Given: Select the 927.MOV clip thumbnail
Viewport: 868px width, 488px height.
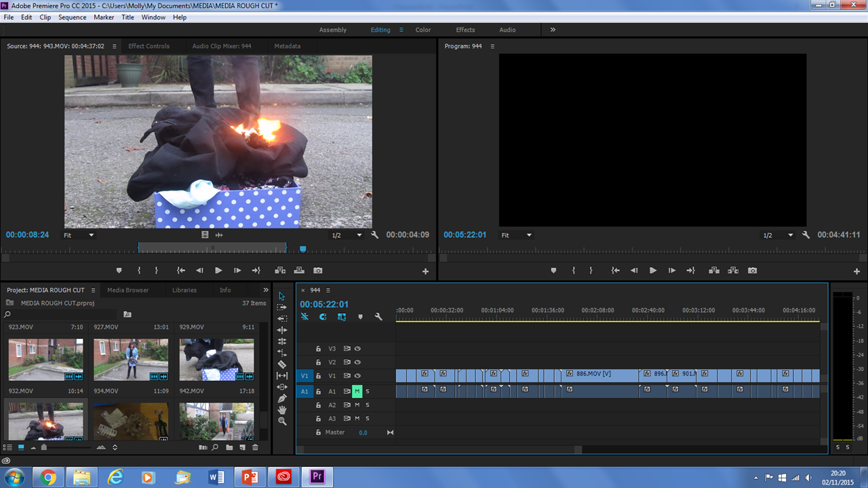Looking at the screenshot, I should coord(131,359).
